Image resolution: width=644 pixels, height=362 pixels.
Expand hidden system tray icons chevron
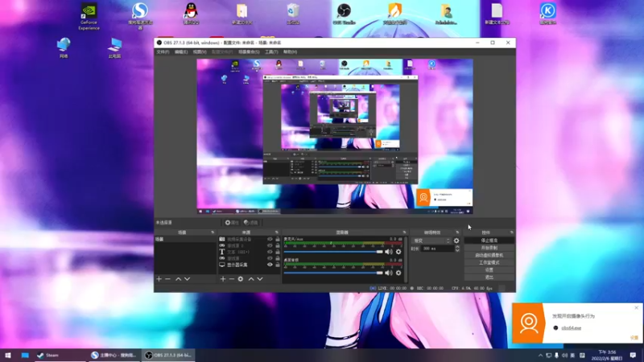540,356
